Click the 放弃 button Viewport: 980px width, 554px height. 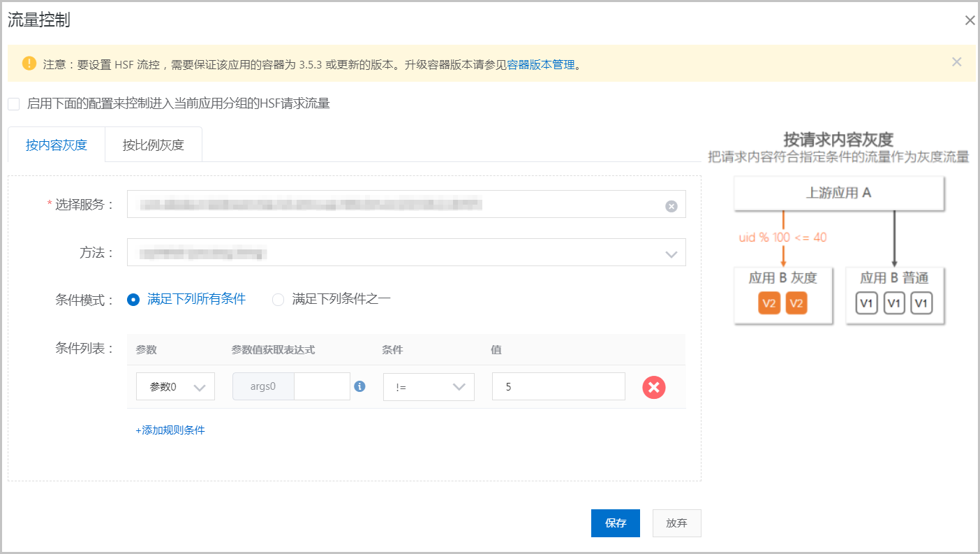[x=677, y=523]
